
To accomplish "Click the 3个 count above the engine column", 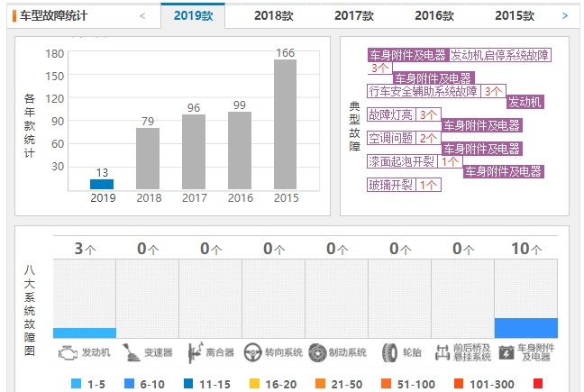I will click(x=85, y=249).
